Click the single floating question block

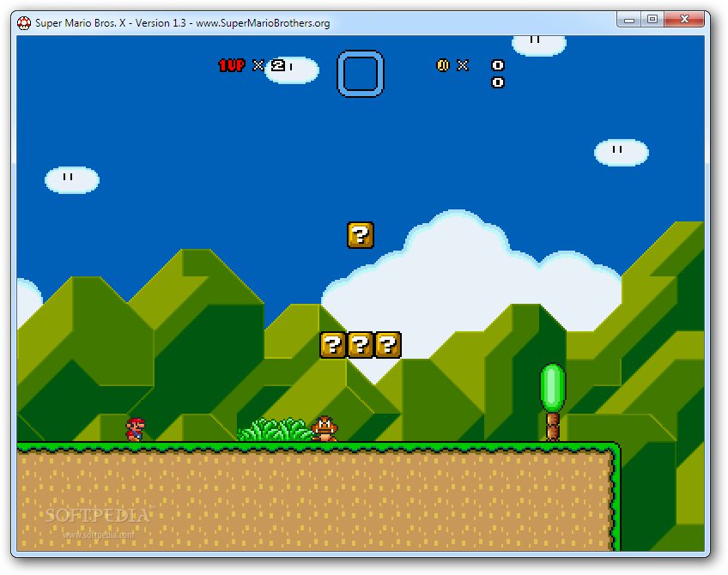point(361,235)
